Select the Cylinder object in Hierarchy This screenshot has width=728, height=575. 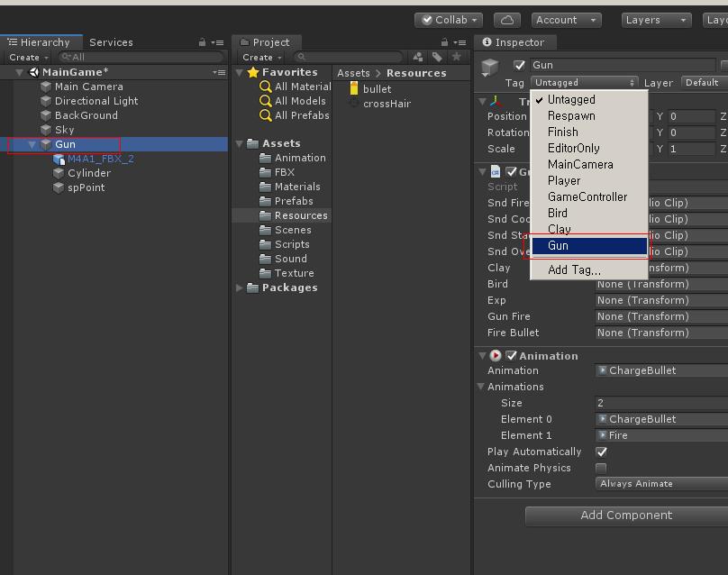(88, 173)
